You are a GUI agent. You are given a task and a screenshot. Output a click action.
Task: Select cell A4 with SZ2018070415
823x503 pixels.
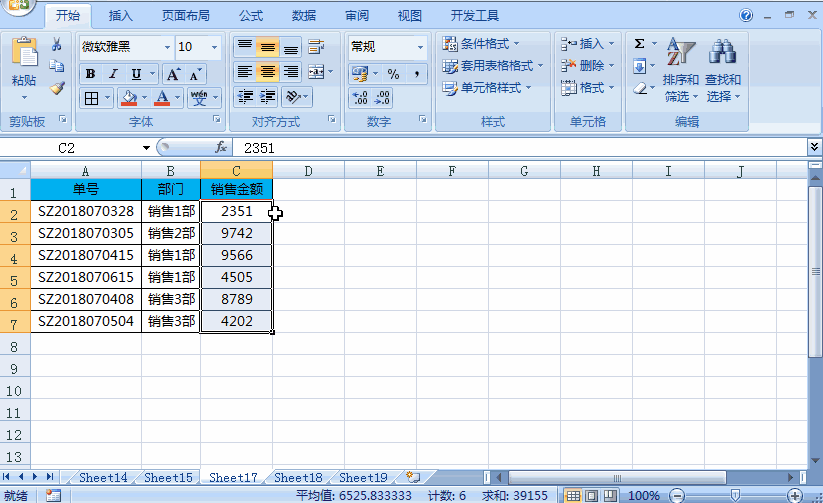click(86, 255)
